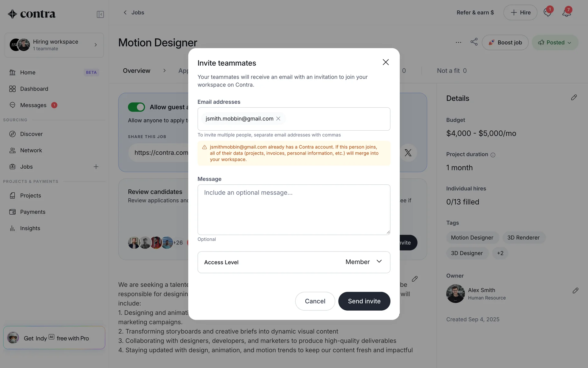
Task: Expand the Posted status dropdown
Action: pyautogui.click(x=555, y=43)
